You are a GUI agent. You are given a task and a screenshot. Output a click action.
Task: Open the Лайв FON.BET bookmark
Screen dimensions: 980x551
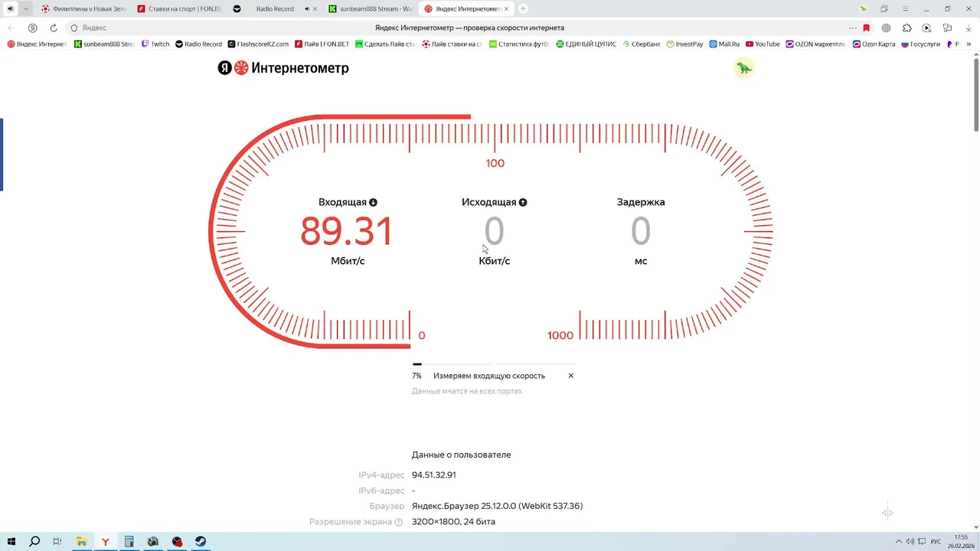[x=322, y=44]
